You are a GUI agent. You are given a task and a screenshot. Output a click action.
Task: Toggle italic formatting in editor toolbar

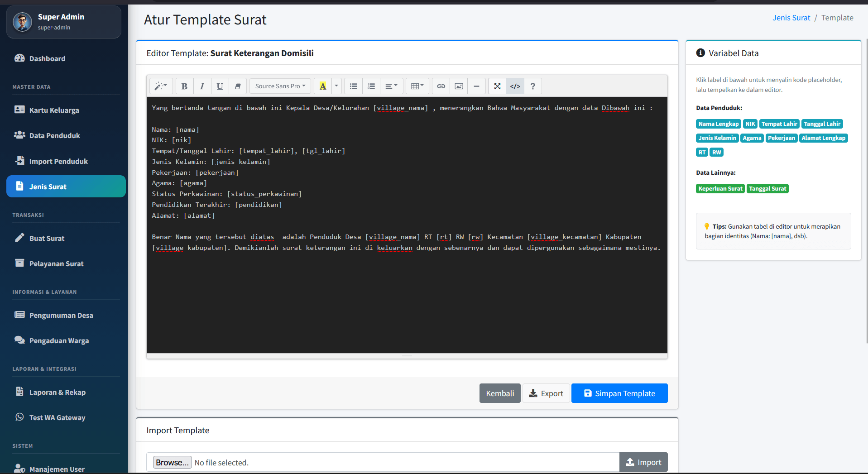[202, 86]
